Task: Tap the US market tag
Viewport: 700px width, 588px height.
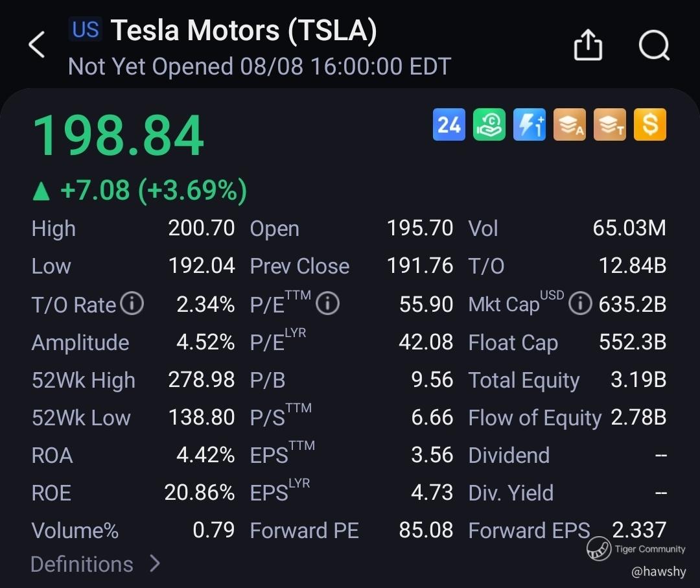Action: click(86, 30)
